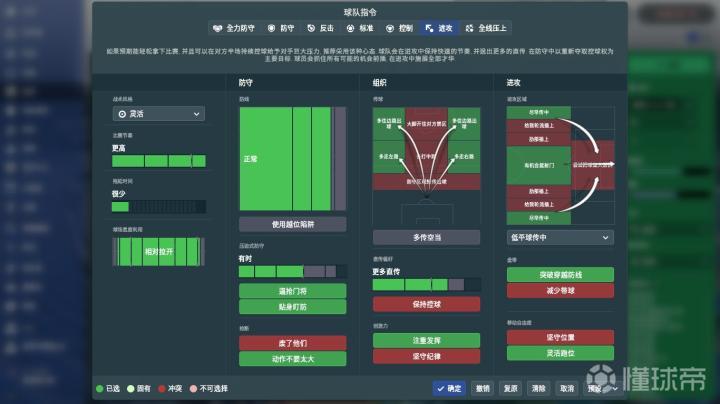Open the 灵活 team shape dropdown
Image resolution: width=720 pixels, height=404 pixels.
coord(160,115)
